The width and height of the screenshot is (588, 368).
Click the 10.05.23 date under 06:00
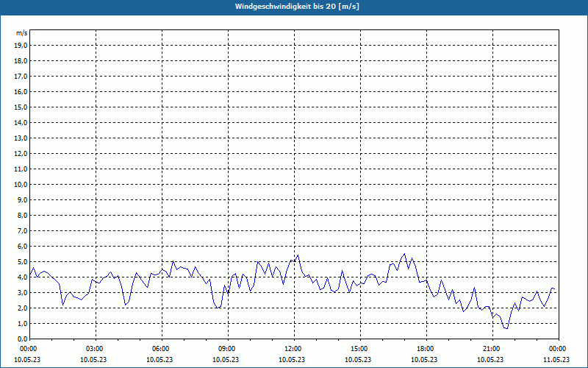[x=159, y=359]
